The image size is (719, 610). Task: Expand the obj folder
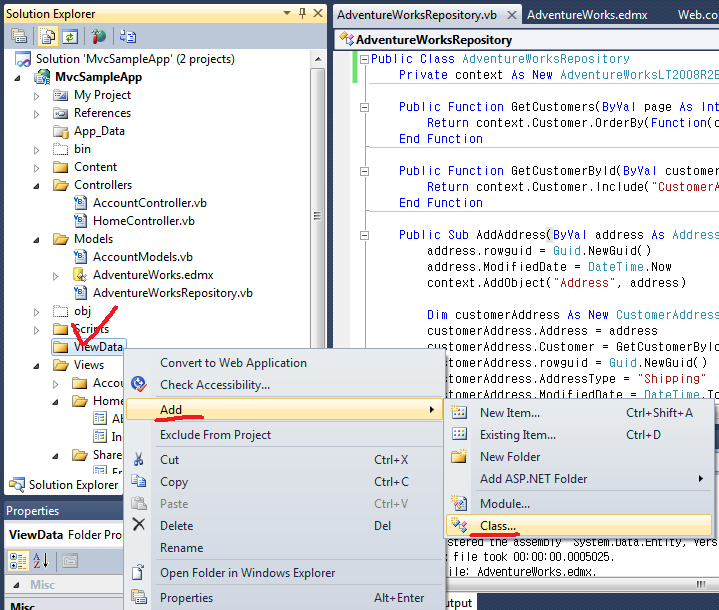coord(37,312)
